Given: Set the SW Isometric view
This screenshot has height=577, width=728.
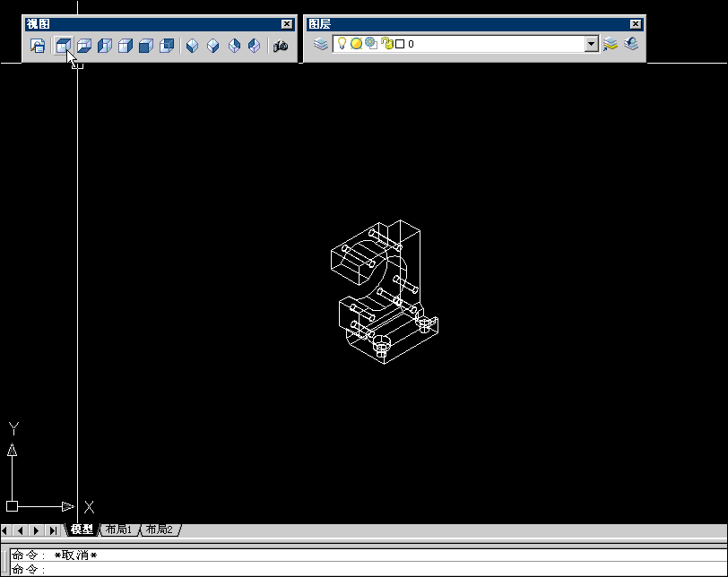Looking at the screenshot, I should tap(192, 46).
